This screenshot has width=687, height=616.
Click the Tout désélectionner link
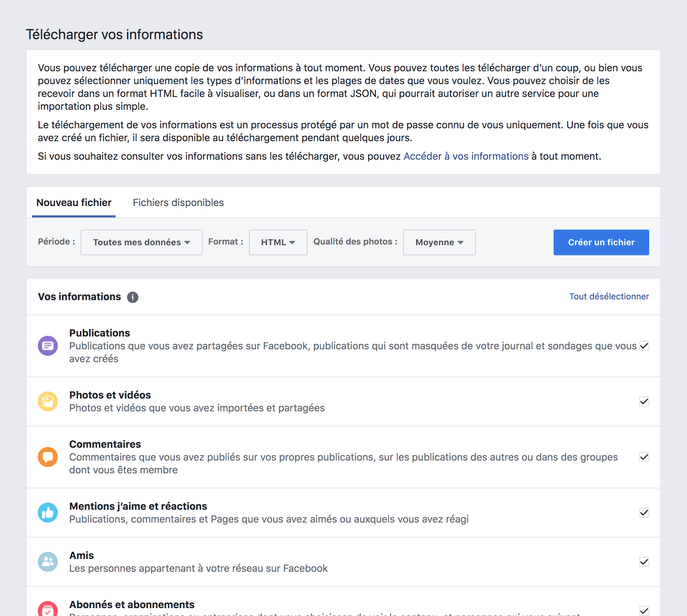tap(609, 296)
